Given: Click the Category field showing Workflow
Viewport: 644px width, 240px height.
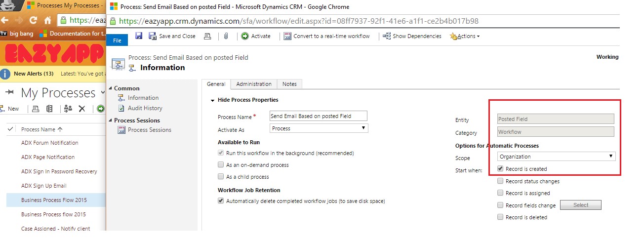Looking at the screenshot, I should click(x=556, y=132).
